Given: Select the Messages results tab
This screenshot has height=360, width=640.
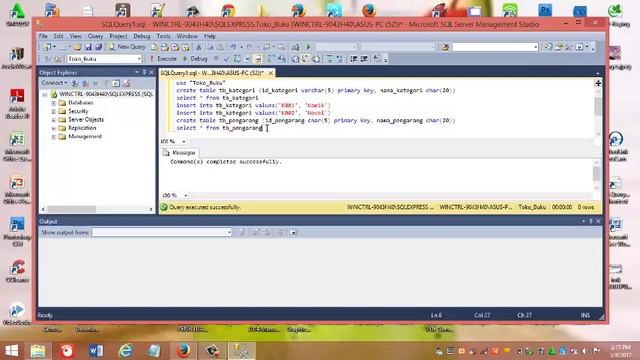Looking at the screenshot, I should pos(180,153).
